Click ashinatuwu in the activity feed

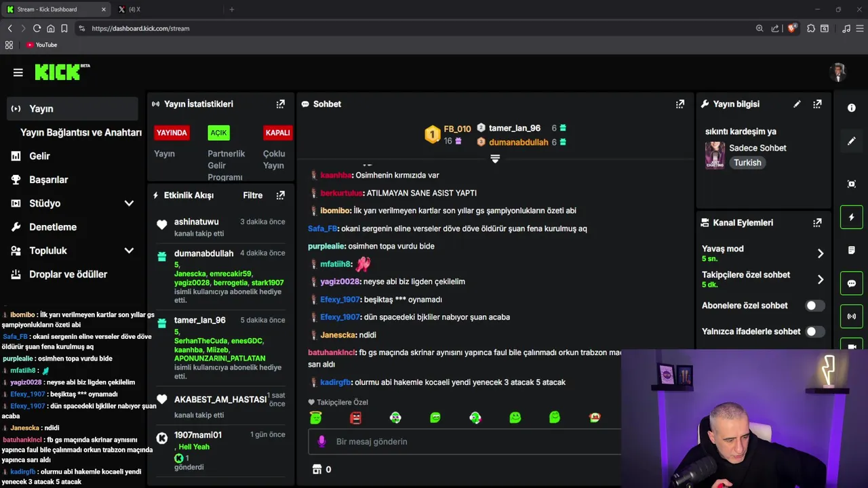(x=196, y=222)
